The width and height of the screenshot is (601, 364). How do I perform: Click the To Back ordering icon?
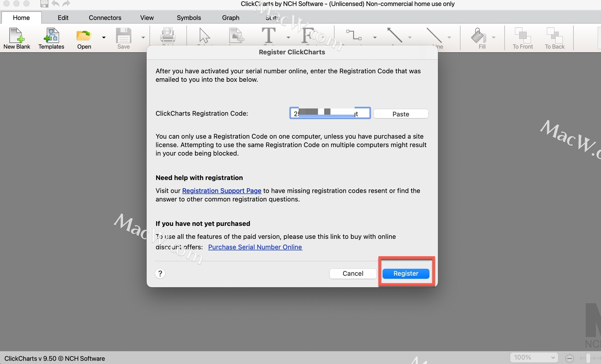click(555, 35)
